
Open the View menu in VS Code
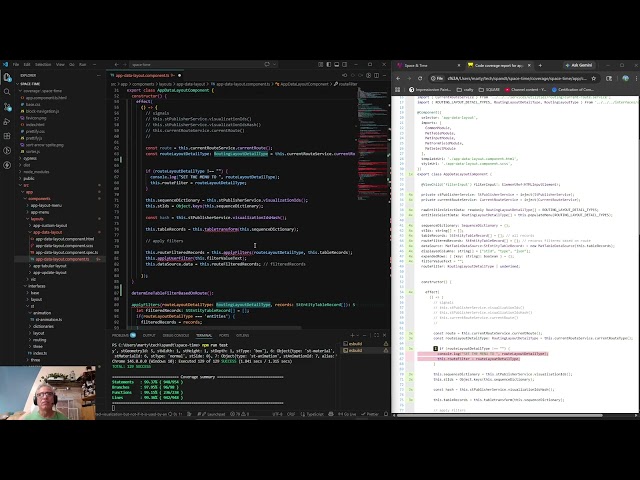pos(60,64)
